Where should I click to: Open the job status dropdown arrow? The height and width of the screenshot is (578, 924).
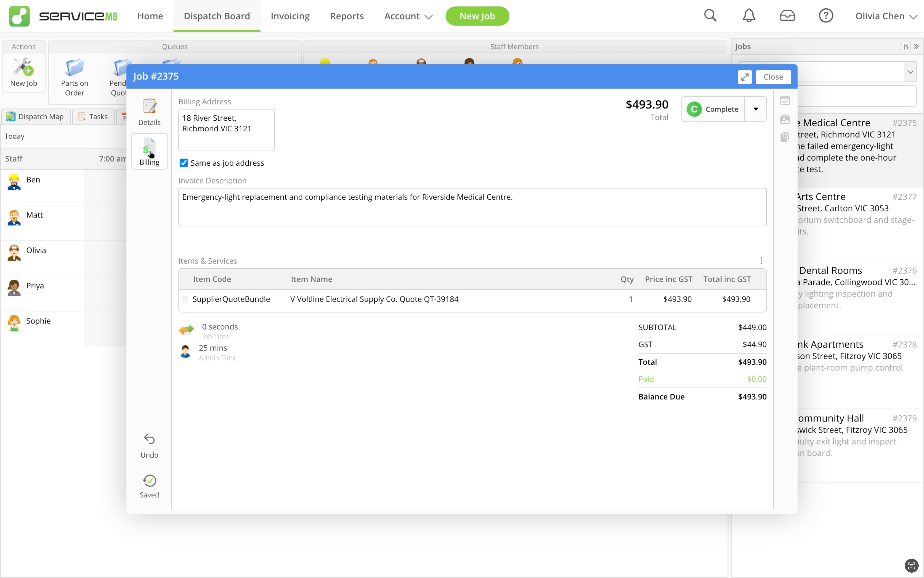756,109
